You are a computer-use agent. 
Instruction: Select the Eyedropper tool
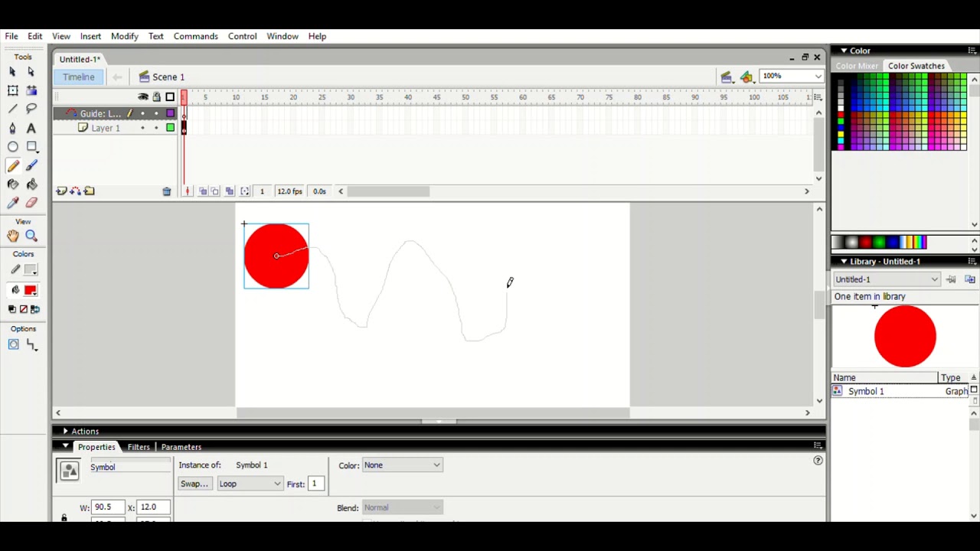click(x=12, y=203)
